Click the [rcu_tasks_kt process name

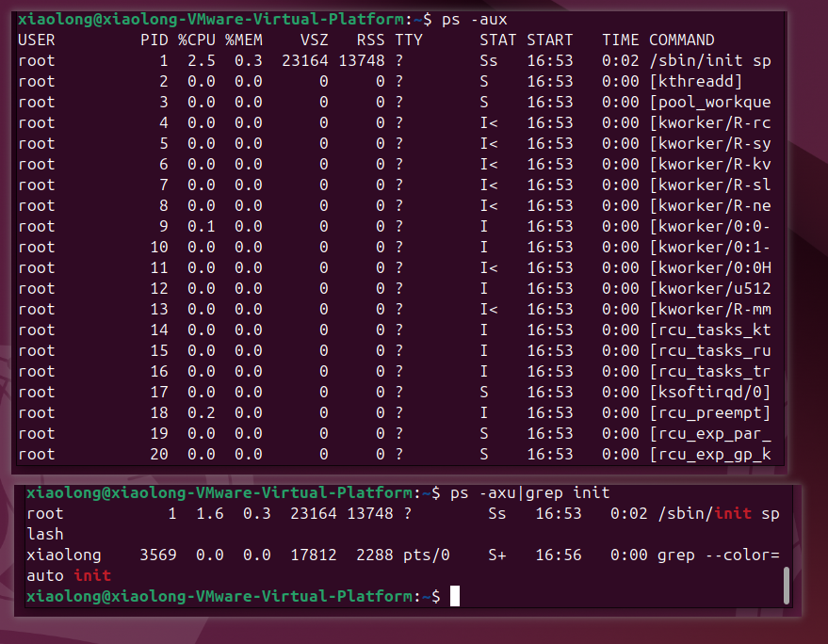(x=710, y=330)
